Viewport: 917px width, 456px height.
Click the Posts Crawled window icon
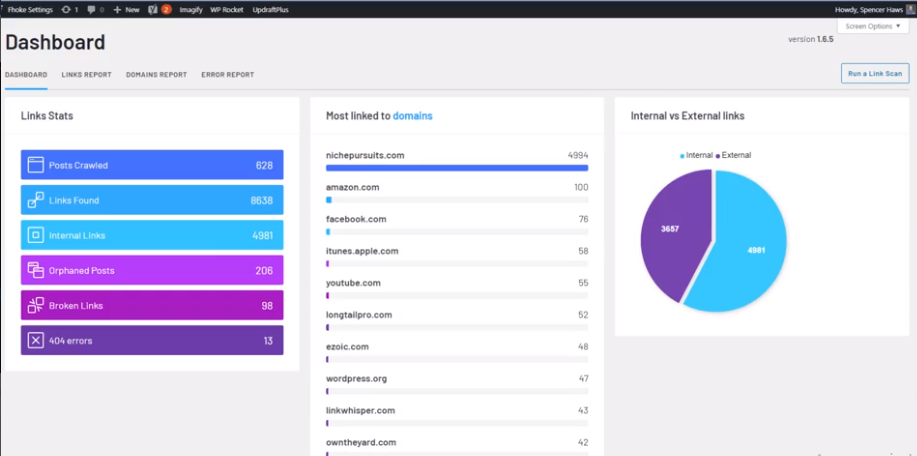click(36, 165)
